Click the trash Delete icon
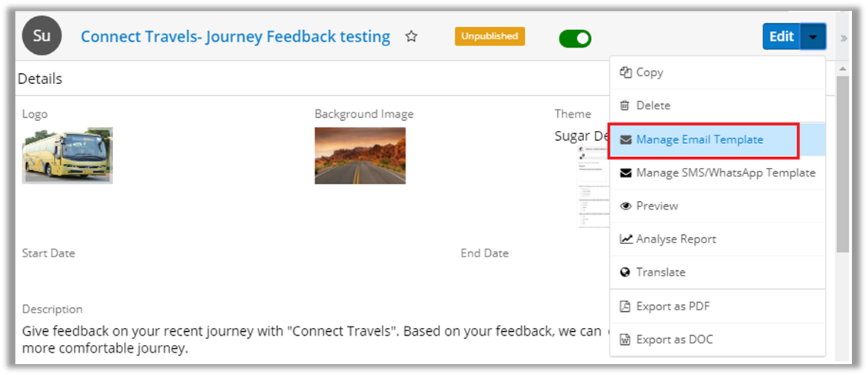This screenshot has width=868, height=375. click(x=626, y=105)
